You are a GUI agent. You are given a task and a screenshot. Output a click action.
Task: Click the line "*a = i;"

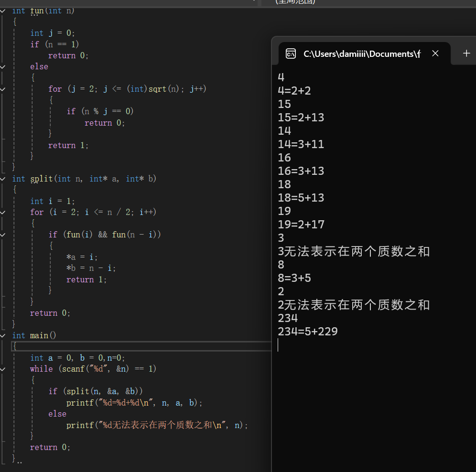[82, 257]
